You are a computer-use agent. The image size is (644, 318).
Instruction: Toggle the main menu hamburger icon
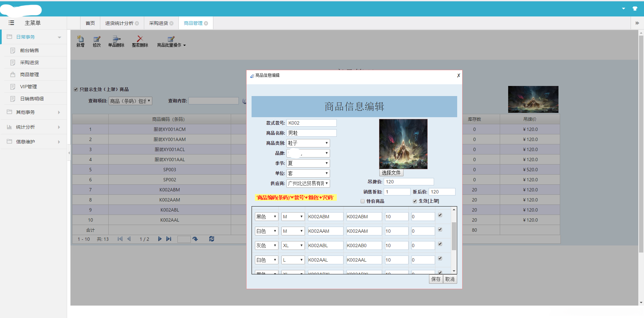pos(11,23)
